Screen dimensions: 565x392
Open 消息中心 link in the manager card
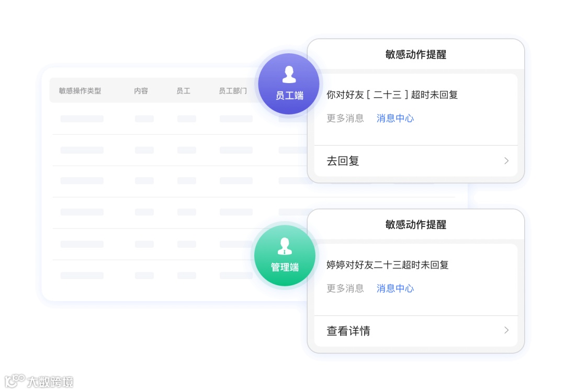coord(395,289)
